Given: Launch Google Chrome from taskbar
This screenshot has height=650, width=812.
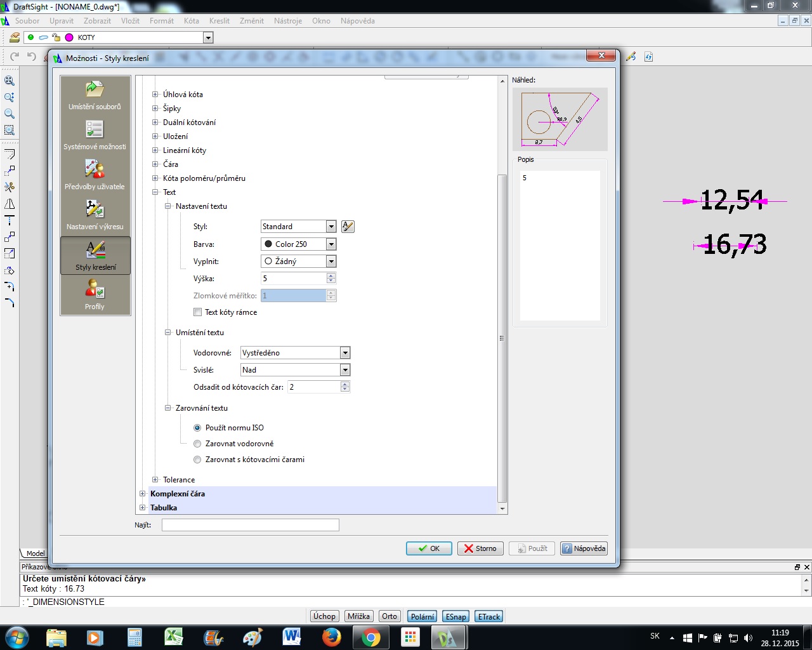Looking at the screenshot, I should click(370, 637).
